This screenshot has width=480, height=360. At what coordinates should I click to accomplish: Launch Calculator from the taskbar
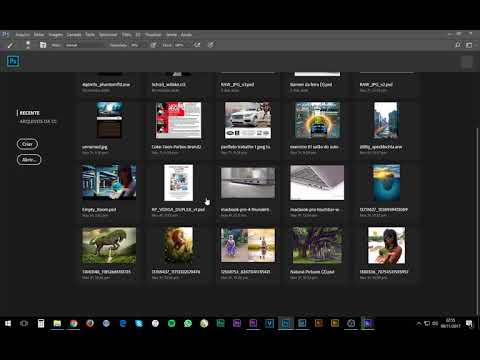(x=41, y=323)
